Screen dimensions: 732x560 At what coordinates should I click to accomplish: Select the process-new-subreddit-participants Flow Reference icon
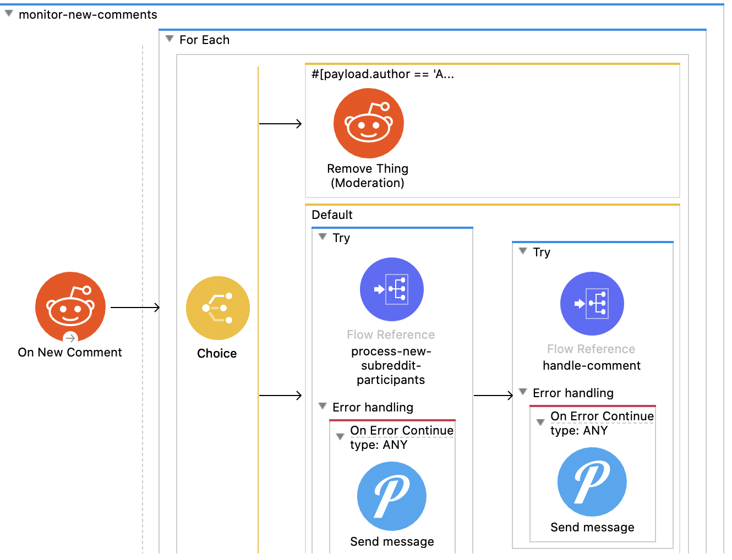[x=392, y=289]
